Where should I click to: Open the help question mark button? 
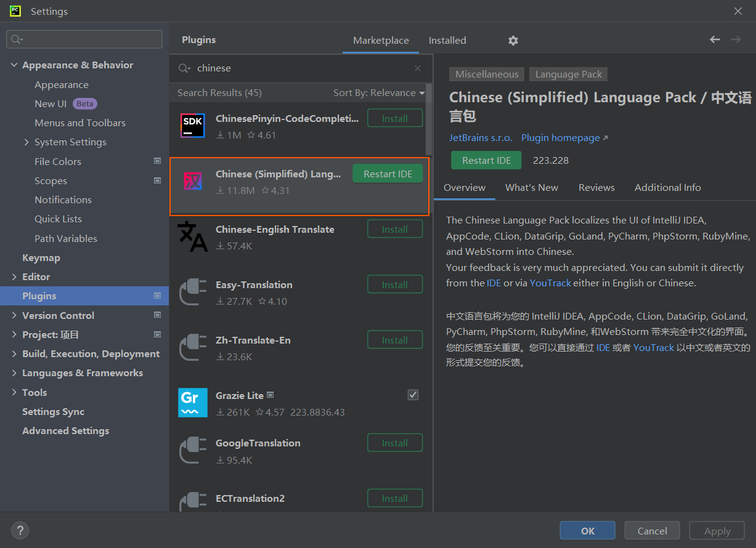point(20,530)
